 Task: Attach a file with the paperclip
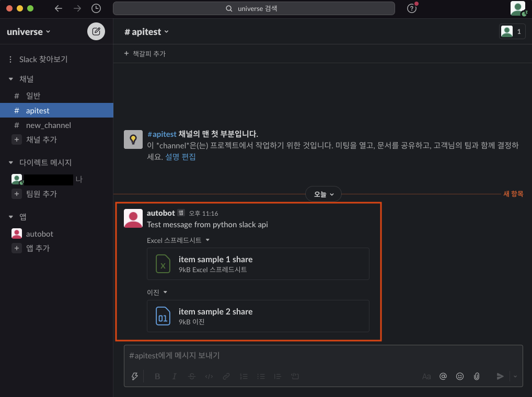477,376
